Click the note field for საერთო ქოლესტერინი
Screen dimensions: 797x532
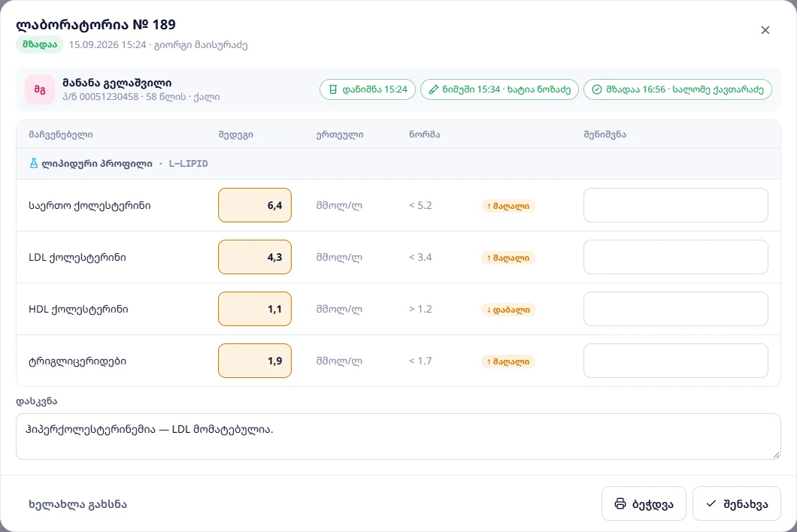675,205
